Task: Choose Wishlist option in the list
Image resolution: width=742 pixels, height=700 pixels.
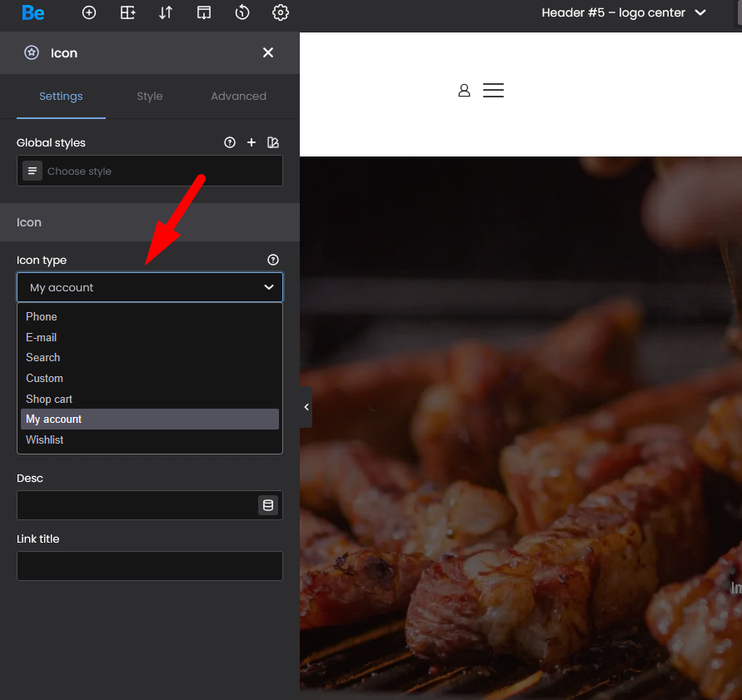Action: click(x=45, y=439)
